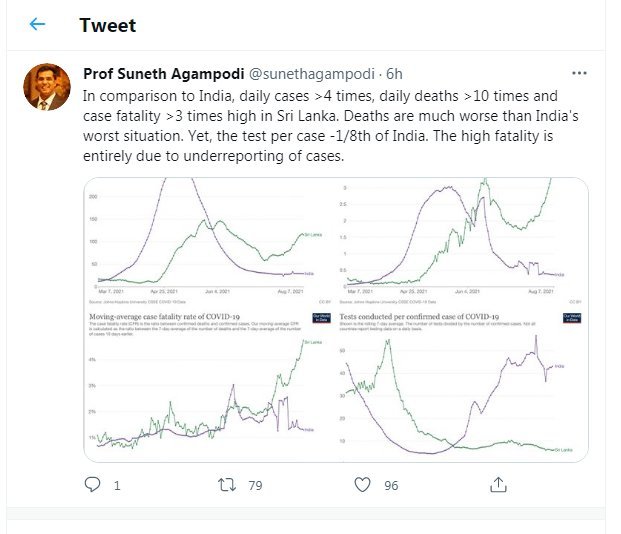621x534 pixels.
Task: Click the reply speech bubble icon
Action: pos(92,485)
